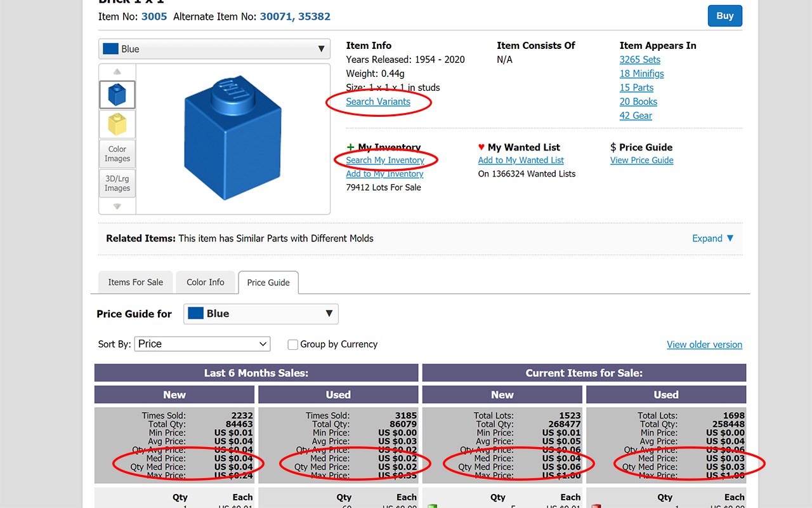This screenshot has height=508, width=812.
Task: Click the green plus My Inventory icon
Action: point(350,147)
